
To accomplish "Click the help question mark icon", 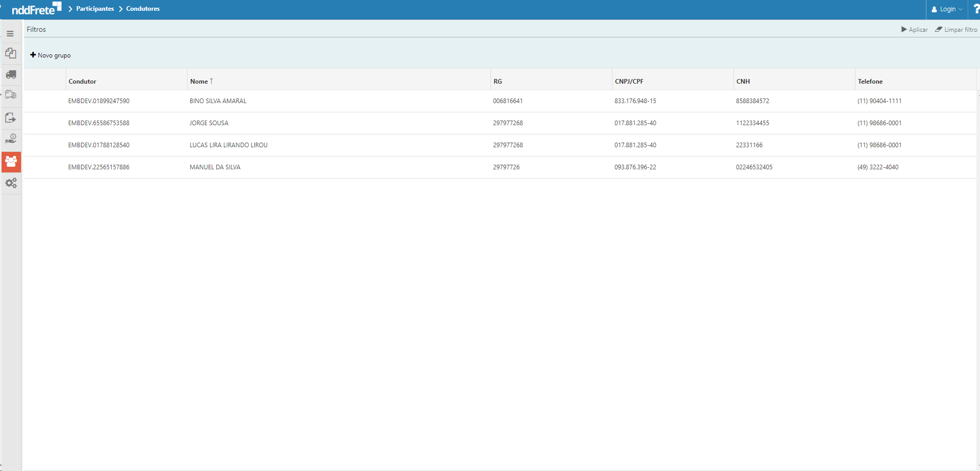I will 975,9.
